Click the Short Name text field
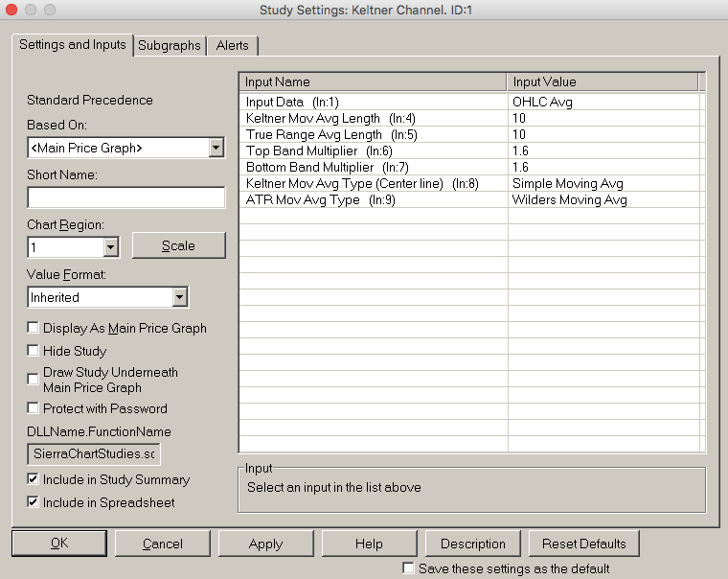 (125, 197)
